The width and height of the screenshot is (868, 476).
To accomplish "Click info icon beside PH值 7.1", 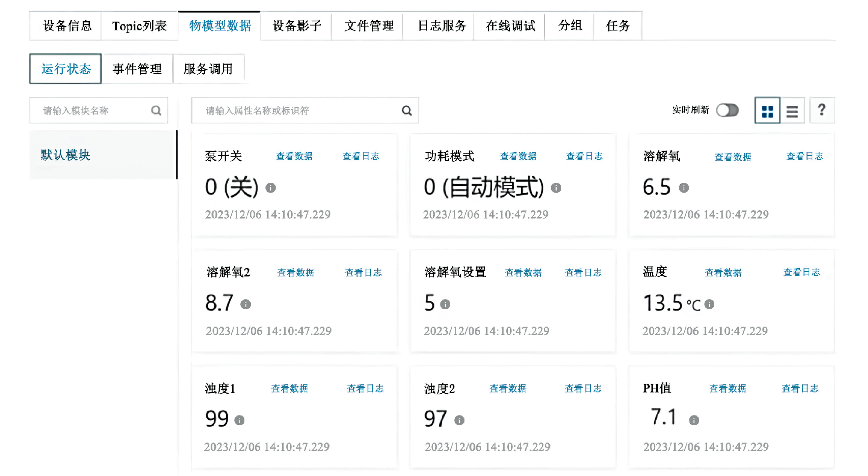I will pyautogui.click(x=694, y=420).
